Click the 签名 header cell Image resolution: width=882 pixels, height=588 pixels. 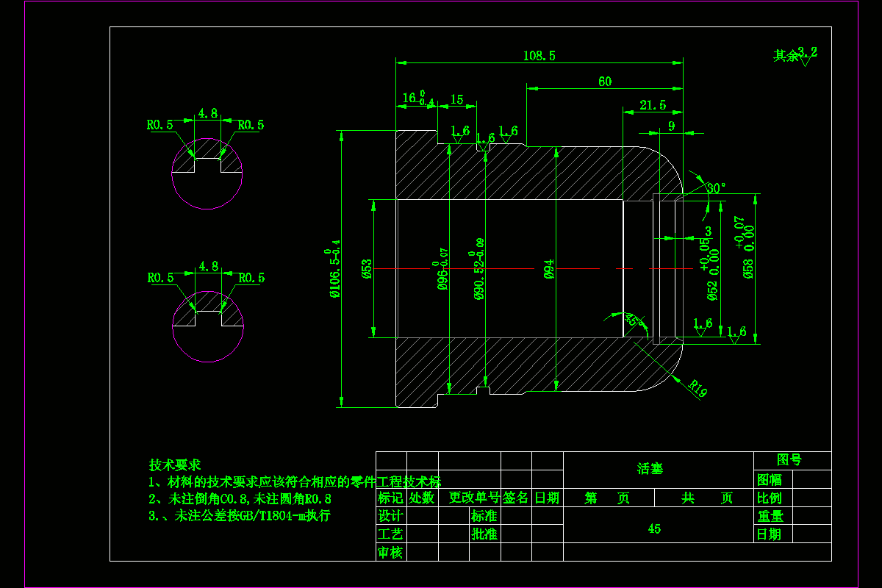tap(516, 498)
